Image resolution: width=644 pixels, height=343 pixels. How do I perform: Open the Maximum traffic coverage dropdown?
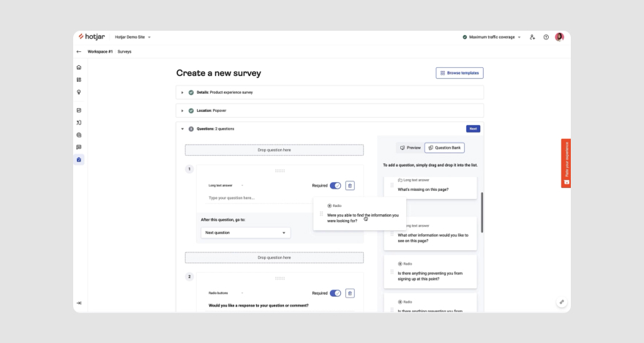coord(492,37)
